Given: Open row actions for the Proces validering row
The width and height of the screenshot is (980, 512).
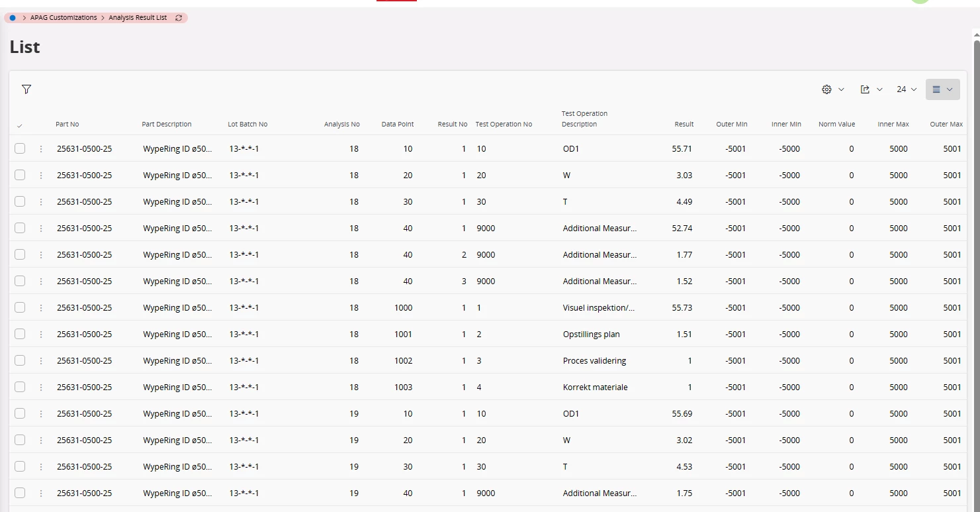Looking at the screenshot, I should coord(41,361).
